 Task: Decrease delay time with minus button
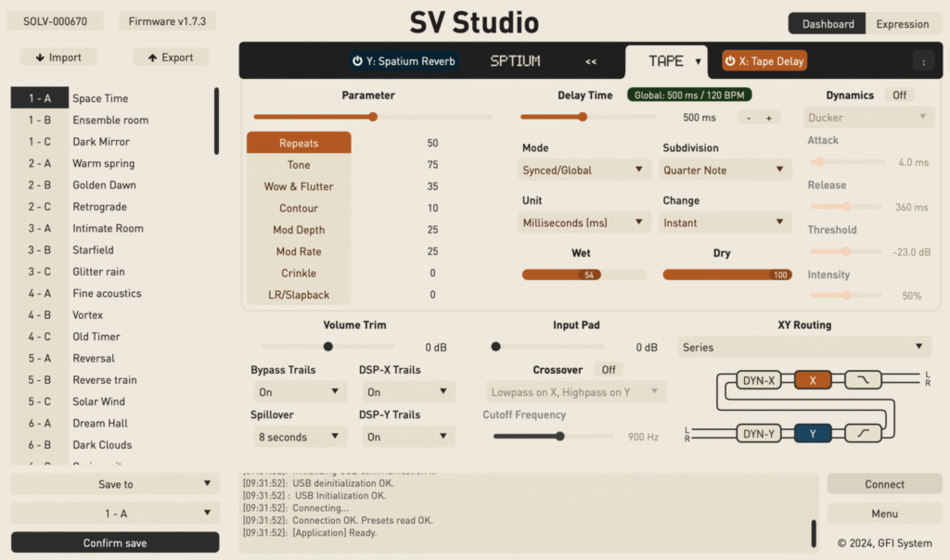749,118
